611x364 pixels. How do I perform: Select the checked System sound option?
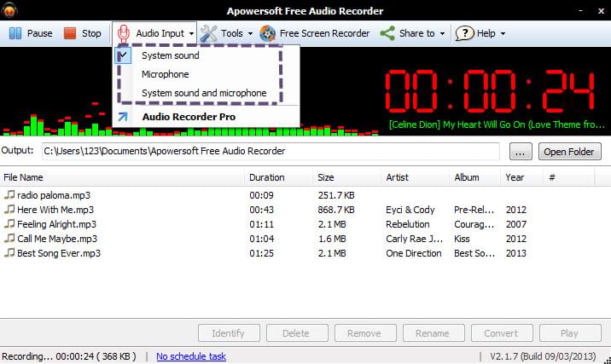pyautogui.click(x=170, y=55)
